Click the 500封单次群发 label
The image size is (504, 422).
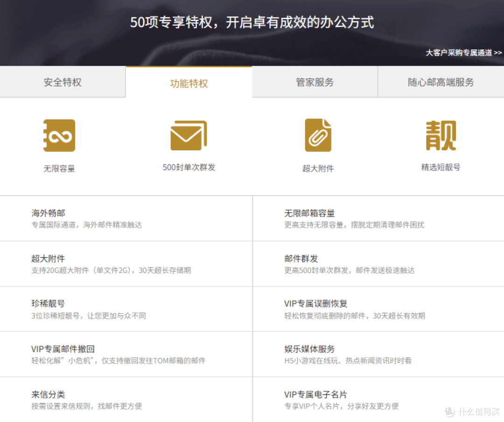click(189, 167)
